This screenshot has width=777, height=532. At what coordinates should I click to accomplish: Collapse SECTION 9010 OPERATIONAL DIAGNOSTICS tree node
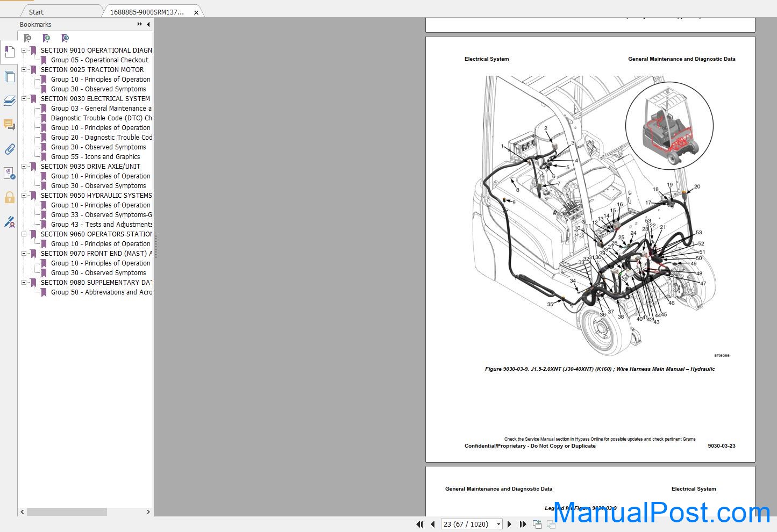pyautogui.click(x=24, y=50)
